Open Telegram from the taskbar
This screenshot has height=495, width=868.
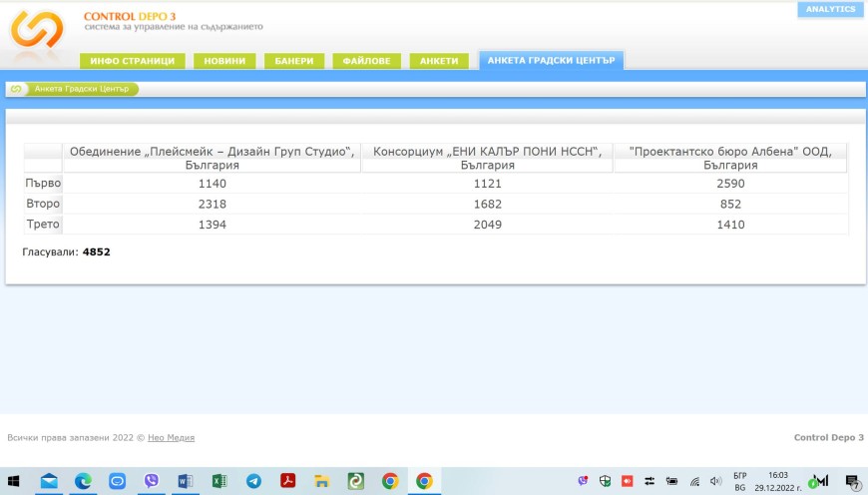point(253,481)
